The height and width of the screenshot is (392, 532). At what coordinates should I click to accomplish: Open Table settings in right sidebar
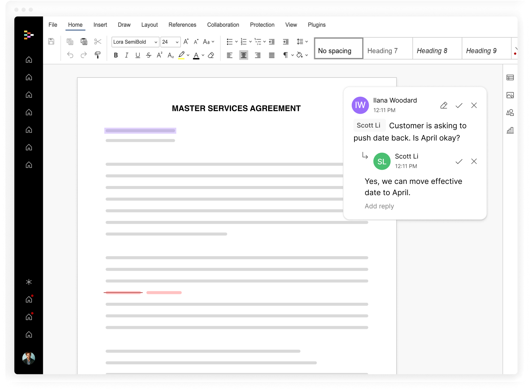tap(510, 78)
